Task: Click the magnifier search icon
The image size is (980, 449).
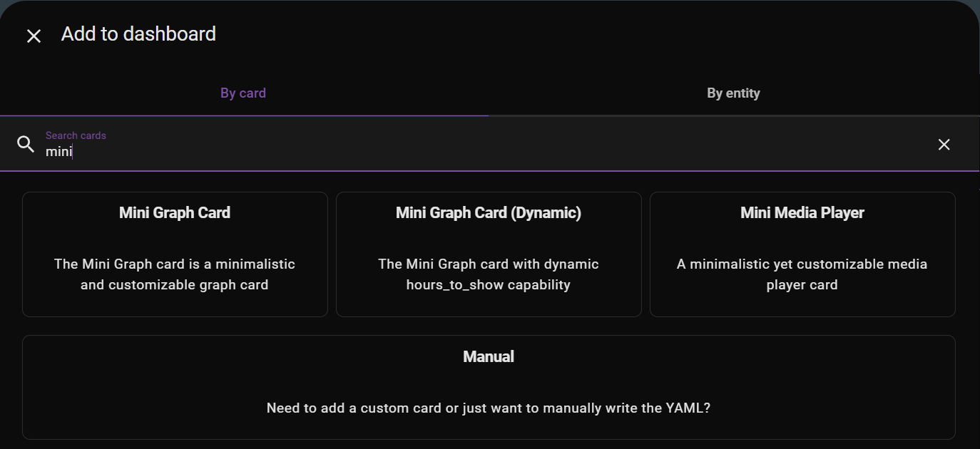Action: click(26, 144)
